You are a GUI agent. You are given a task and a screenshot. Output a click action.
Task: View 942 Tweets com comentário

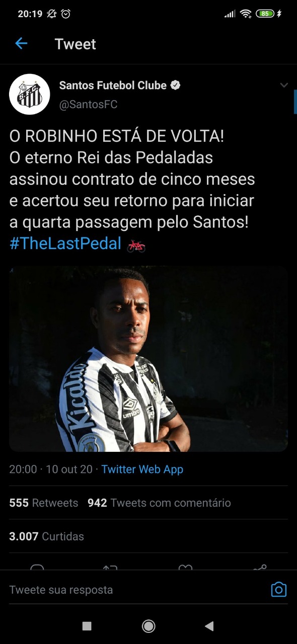(x=159, y=503)
